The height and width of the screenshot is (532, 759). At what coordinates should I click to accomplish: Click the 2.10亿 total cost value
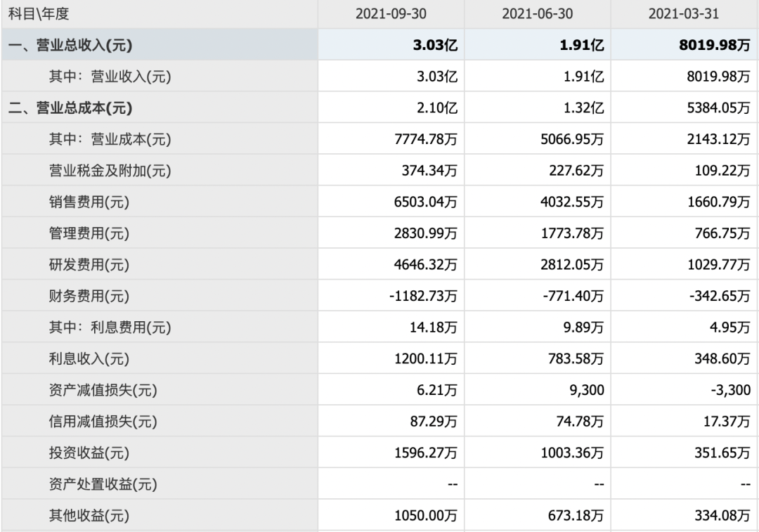click(437, 108)
